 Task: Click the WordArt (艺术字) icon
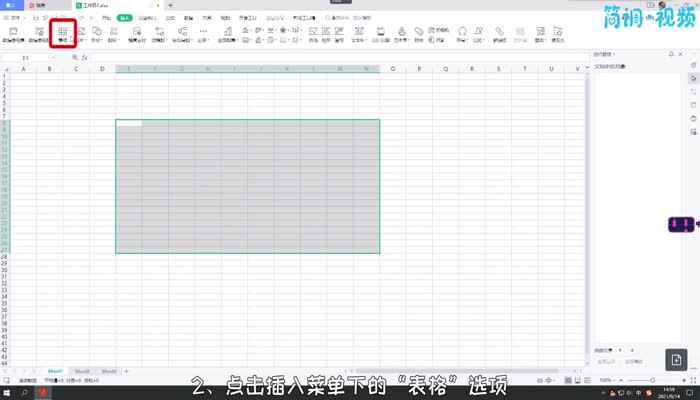click(401, 34)
